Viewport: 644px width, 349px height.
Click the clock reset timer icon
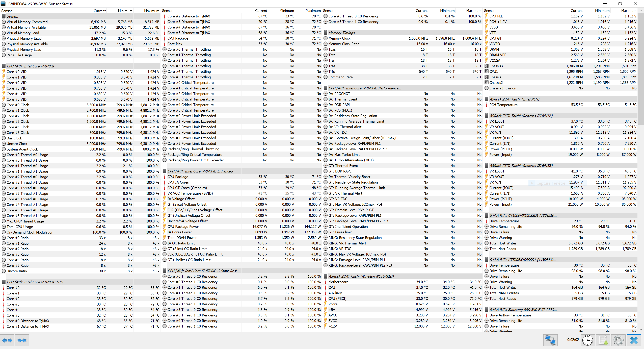click(x=587, y=340)
